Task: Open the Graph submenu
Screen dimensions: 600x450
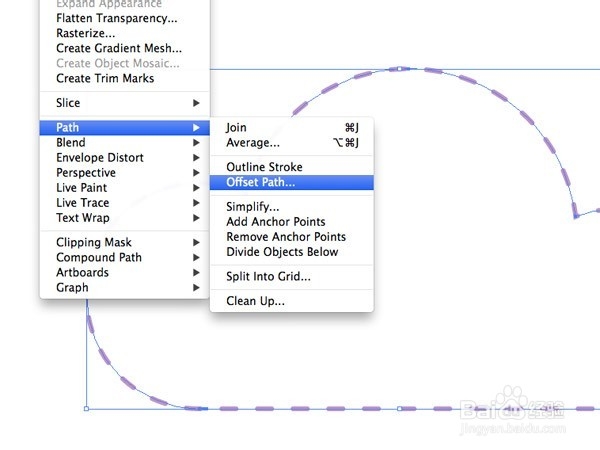Action: coord(124,288)
